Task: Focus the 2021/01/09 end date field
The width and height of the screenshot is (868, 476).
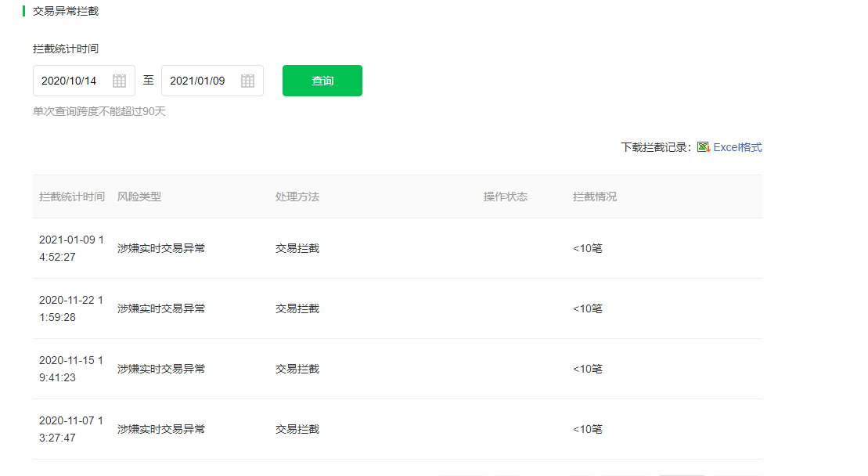Action: point(212,81)
